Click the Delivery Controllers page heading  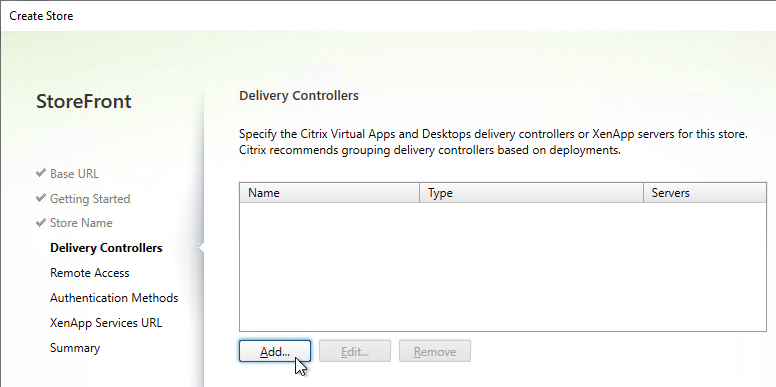coord(299,96)
